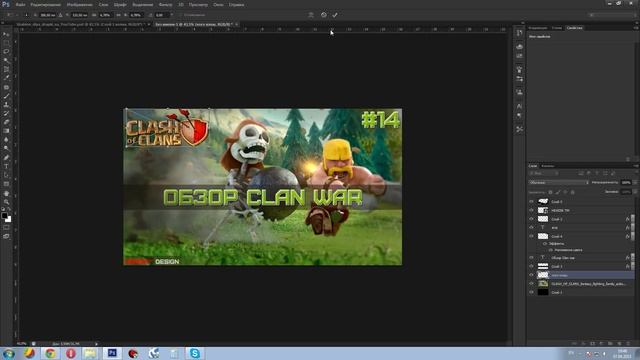Select the Zoom tool
The width and height of the screenshot is (640, 360).
click(x=6, y=202)
